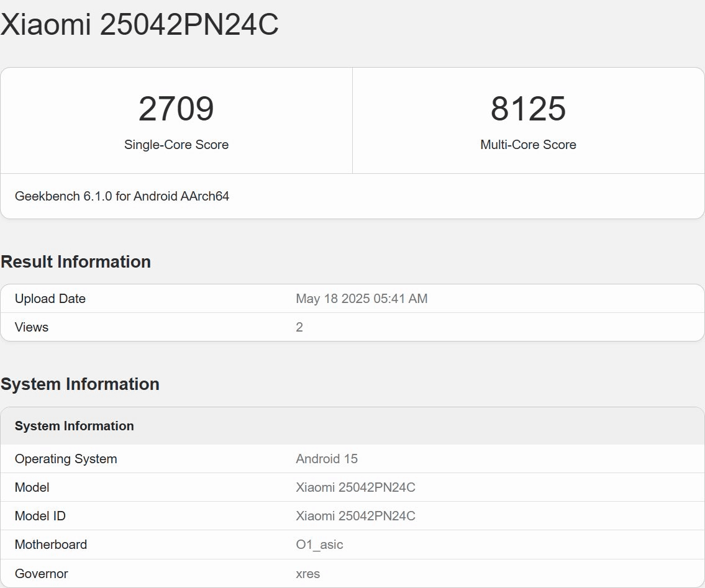Select the 2709 single-core score value
The height and width of the screenshot is (588, 705).
pos(176,108)
